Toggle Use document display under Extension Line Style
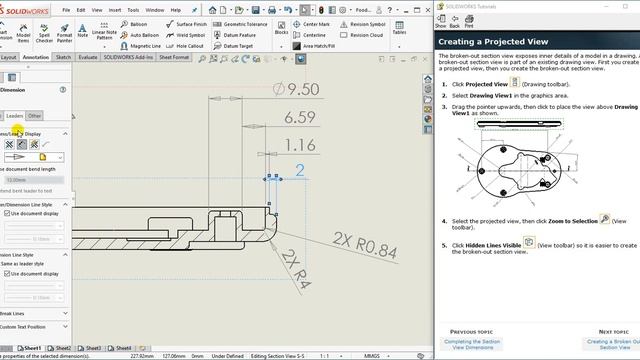640x360 pixels. pos(31,274)
